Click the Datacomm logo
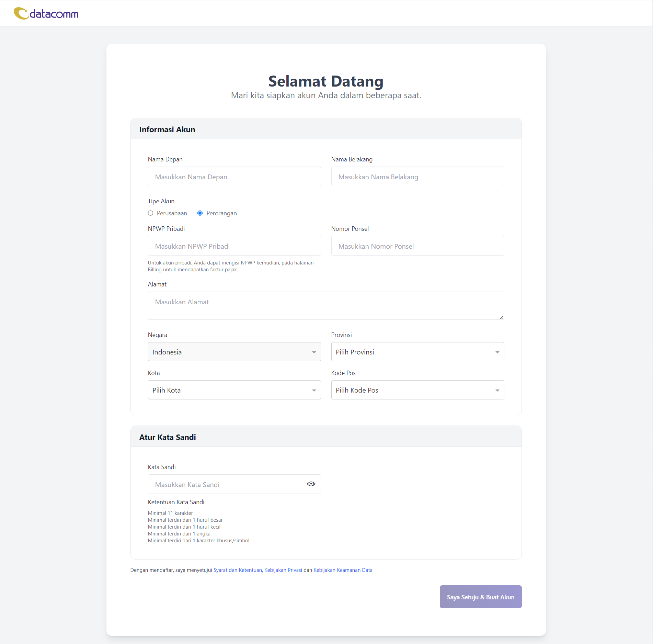Screen dimensions: 653x644 coord(46,14)
